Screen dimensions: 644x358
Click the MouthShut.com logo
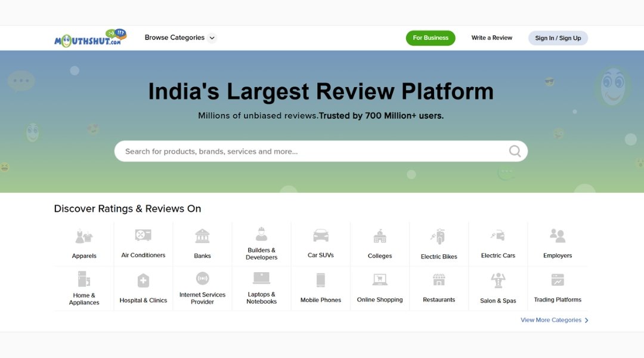(91, 38)
